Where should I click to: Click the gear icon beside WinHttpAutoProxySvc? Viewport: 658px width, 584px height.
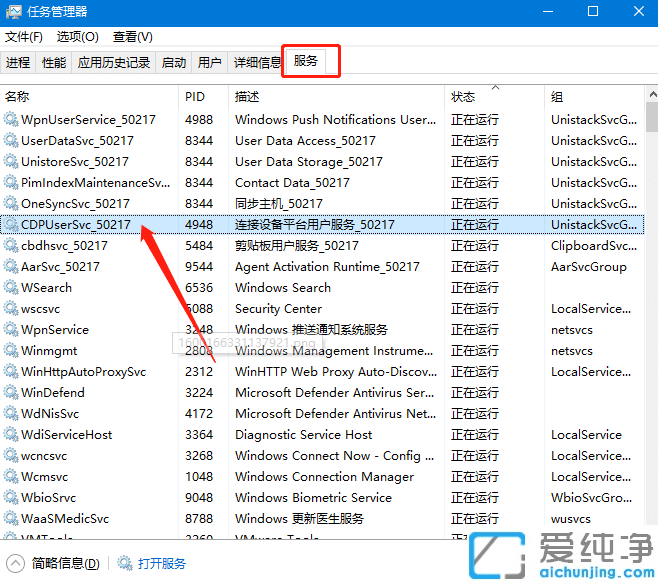(11, 371)
